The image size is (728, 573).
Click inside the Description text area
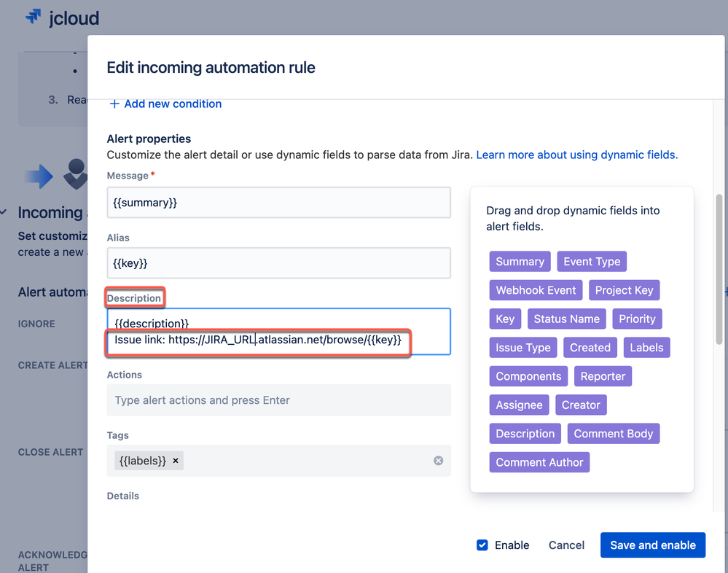click(278, 332)
